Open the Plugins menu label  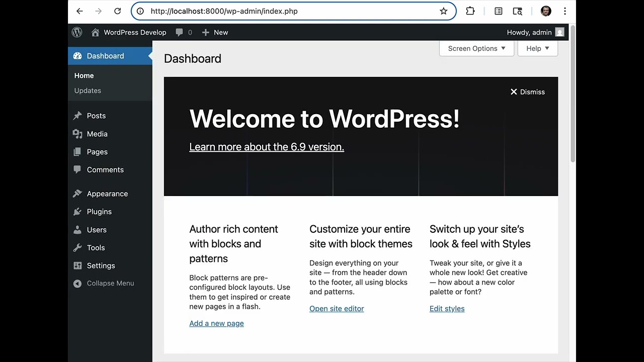(x=99, y=212)
